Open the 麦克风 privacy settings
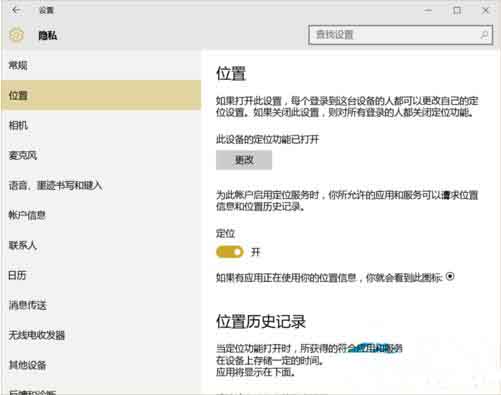 pos(101,155)
